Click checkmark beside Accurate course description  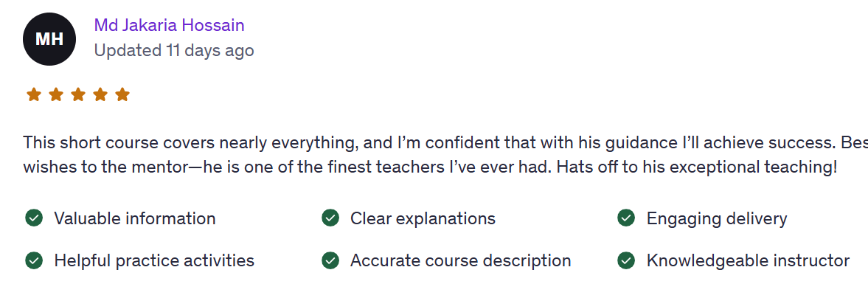(330, 260)
